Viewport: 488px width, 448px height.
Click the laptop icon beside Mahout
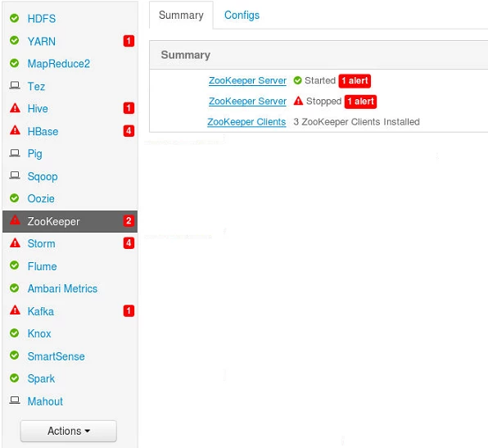coord(15,400)
